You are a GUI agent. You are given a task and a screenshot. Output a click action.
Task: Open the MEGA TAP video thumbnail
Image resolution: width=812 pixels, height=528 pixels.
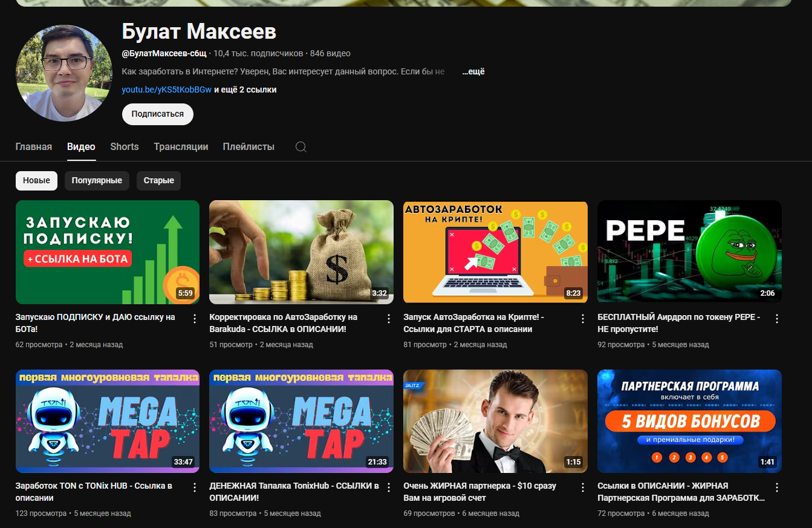pos(108,421)
